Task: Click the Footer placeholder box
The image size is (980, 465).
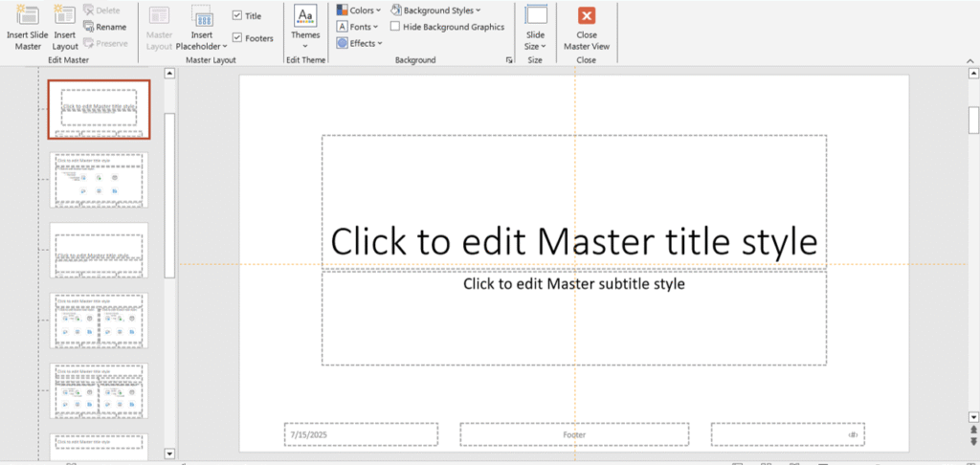Action: coord(574,434)
